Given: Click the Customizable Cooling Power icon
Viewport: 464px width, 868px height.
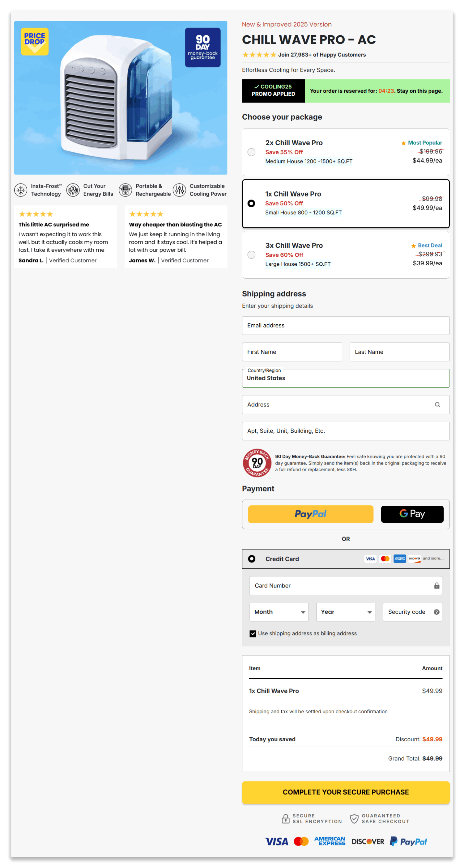Looking at the screenshot, I should [x=179, y=190].
